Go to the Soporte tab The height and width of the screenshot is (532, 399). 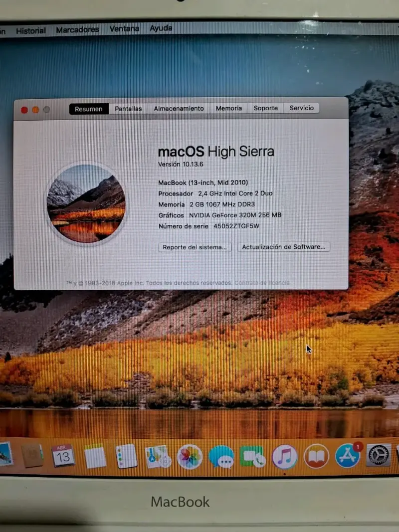click(x=266, y=108)
